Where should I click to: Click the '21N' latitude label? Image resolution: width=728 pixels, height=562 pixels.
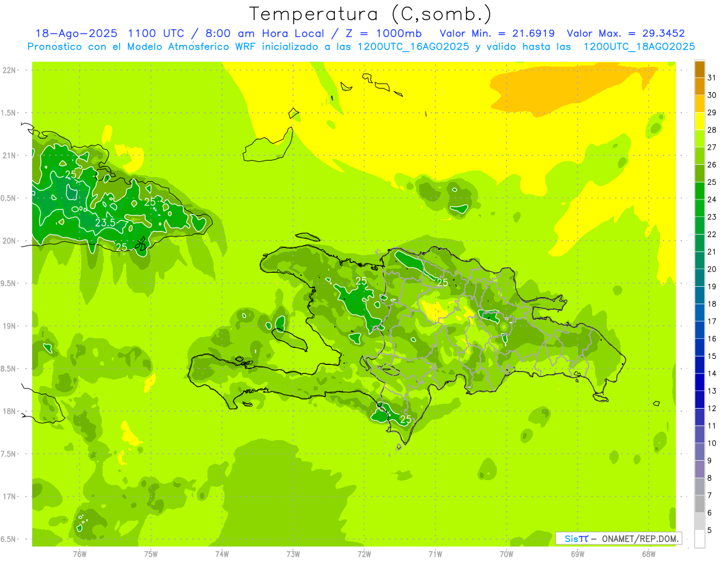[10, 155]
